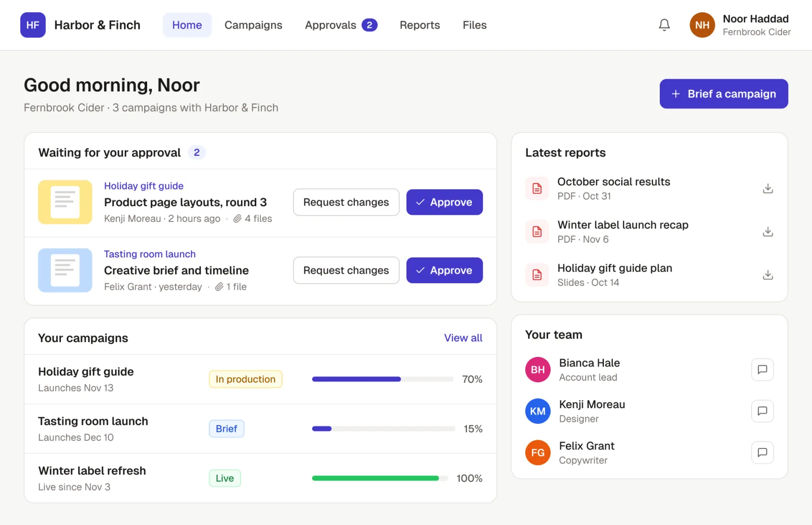Image resolution: width=812 pixels, height=525 pixels.
Task: Click Kenji Moreau's KM avatar
Action: [x=538, y=411]
